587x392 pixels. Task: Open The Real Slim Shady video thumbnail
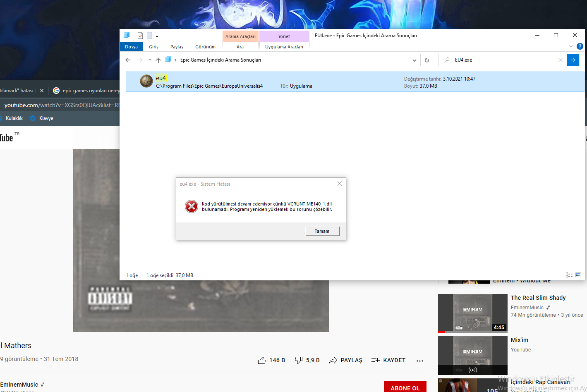[473, 313]
